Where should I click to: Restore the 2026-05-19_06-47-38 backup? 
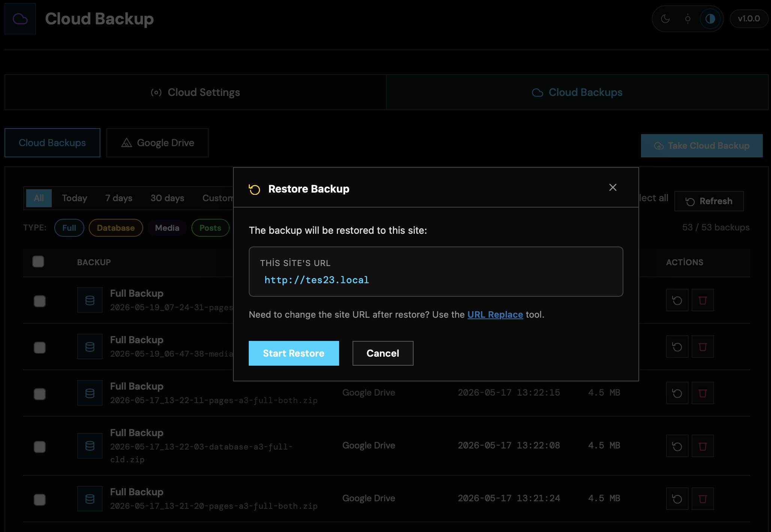click(x=677, y=347)
